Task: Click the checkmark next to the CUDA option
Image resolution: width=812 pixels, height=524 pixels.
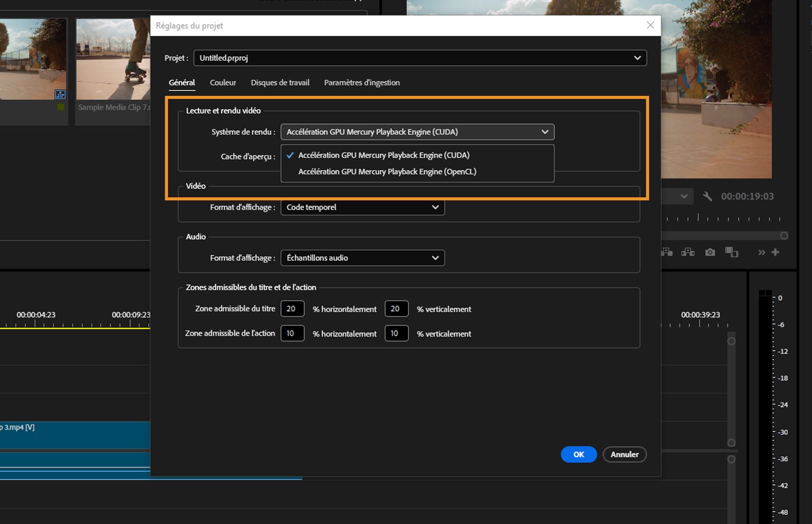Action: 290,155
